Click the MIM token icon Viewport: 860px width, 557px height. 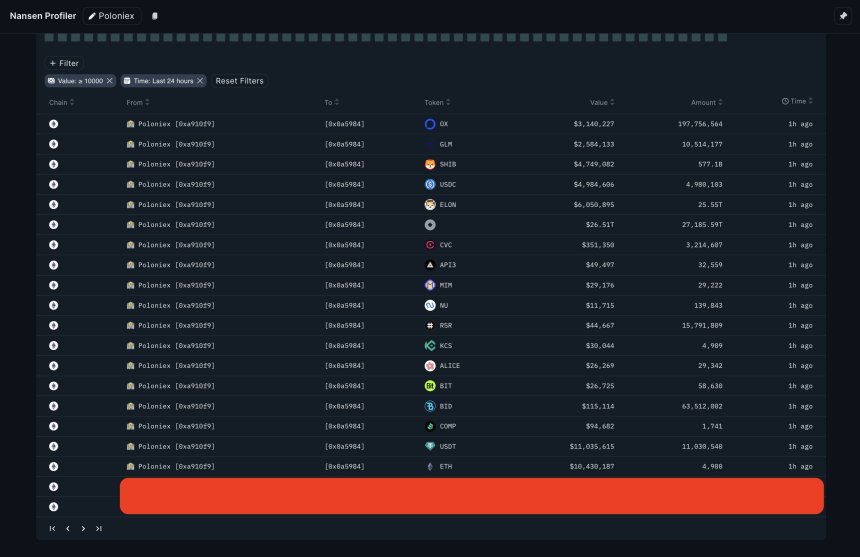[x=430, y=285]
